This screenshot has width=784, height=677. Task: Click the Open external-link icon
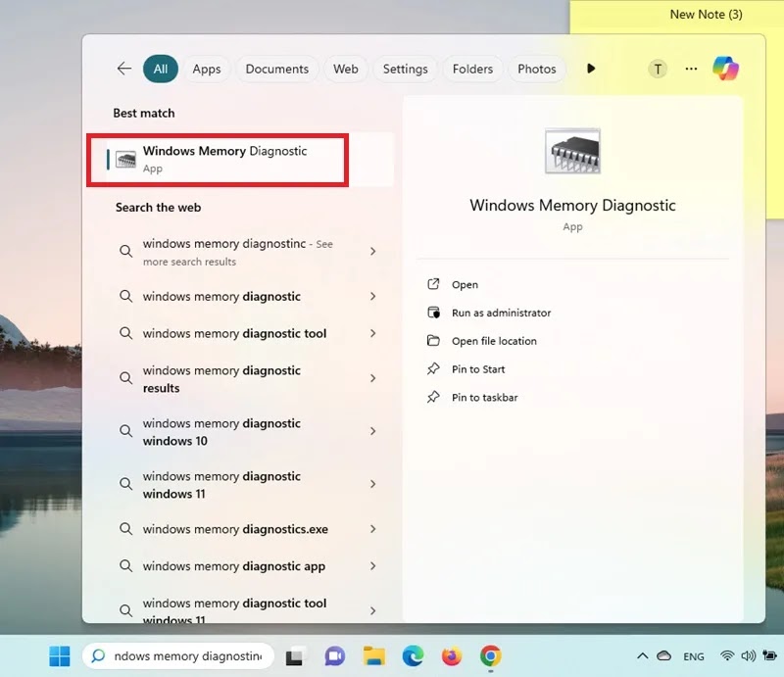tap(433, 284)
